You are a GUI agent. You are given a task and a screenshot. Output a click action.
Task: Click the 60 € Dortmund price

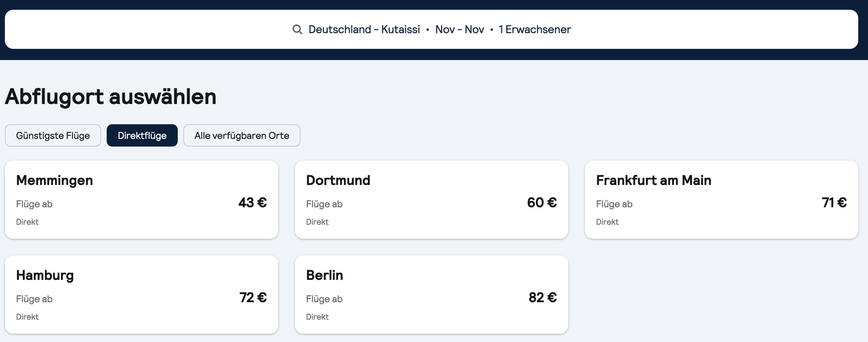[x=542, y=203]
